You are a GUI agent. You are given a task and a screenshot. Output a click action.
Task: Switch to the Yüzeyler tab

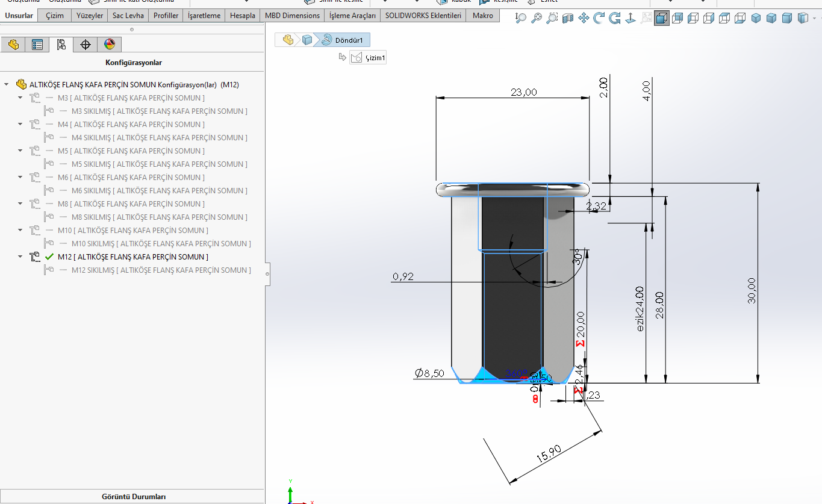click(x=90, y=16)
